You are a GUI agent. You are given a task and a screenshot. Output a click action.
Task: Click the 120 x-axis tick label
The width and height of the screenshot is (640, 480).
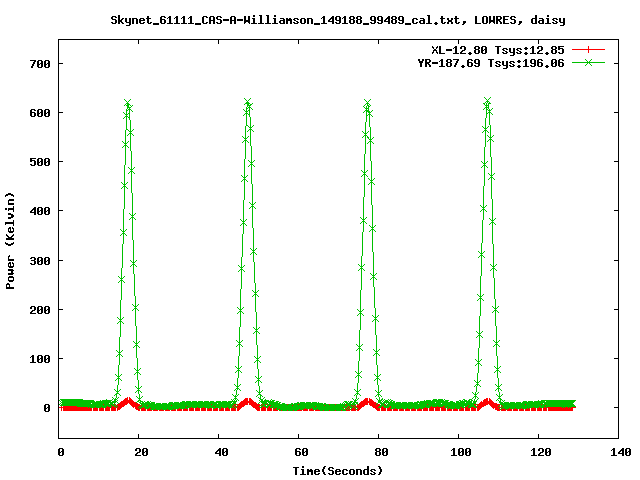coord(541,452)
